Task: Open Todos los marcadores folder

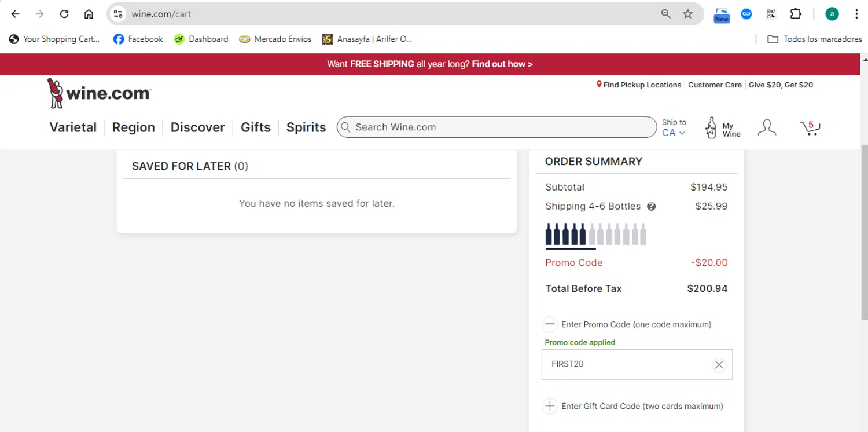Action: (814, 39)
